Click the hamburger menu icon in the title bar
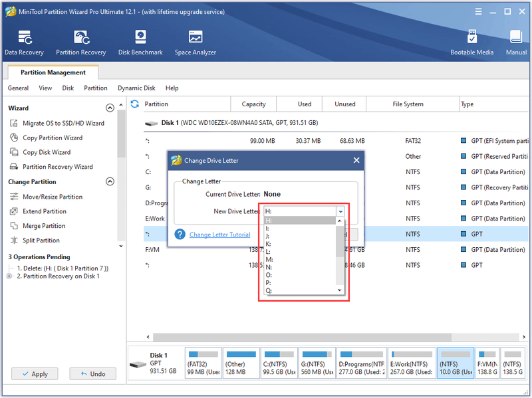This screenshot has height=398, width=532. click(478, 11)
